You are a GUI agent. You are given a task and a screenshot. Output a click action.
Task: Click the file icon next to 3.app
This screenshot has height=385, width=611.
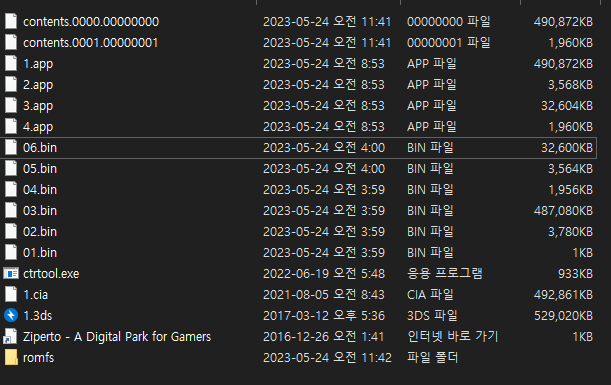click(11, 106)
